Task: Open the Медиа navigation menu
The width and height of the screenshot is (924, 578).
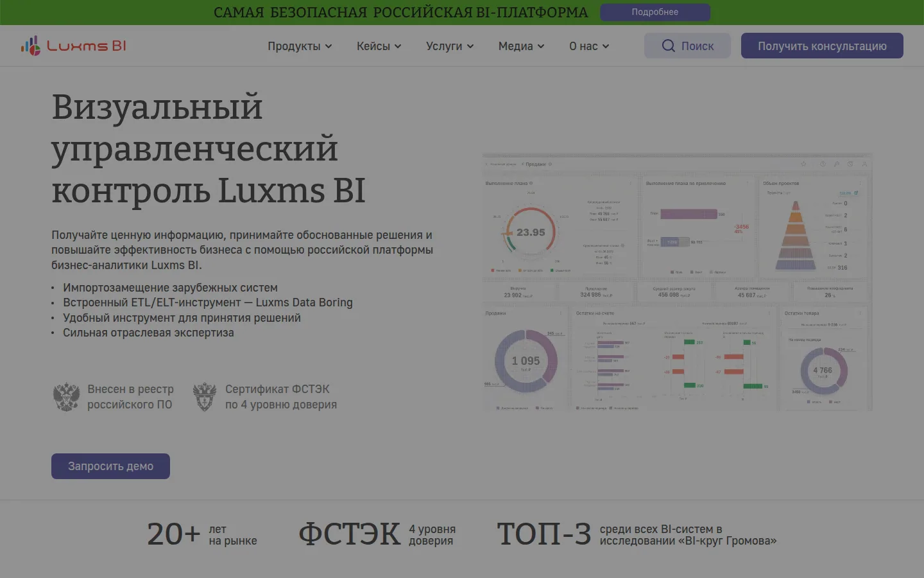Action: tap(521, 46)
